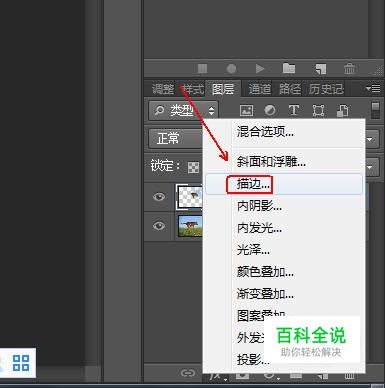Click the link layers chain icon

[x=188, y=373]
